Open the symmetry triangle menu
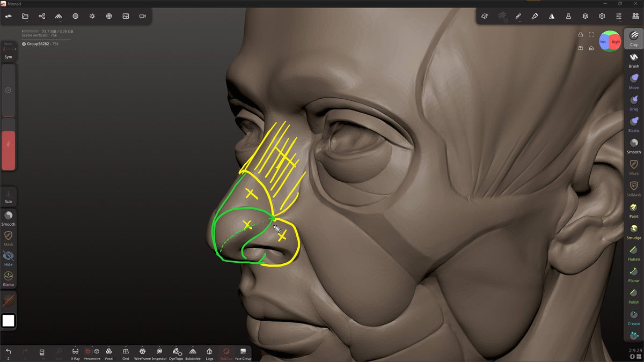This screenshot has height=362, width=644. click(x=551, y=16)
